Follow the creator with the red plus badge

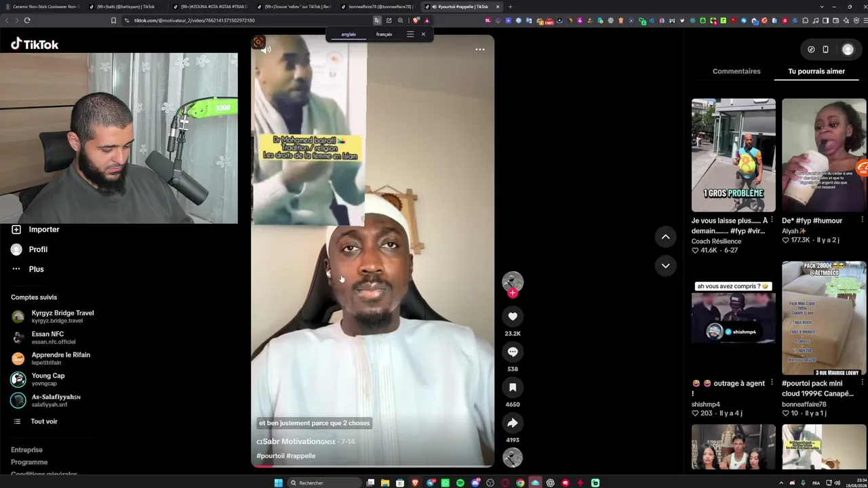[513, 293]
